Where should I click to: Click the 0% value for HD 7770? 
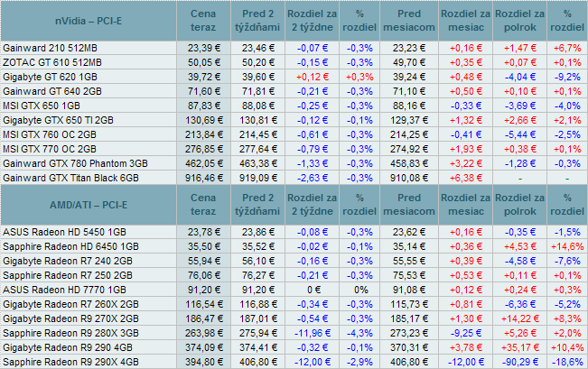point(359,290)
